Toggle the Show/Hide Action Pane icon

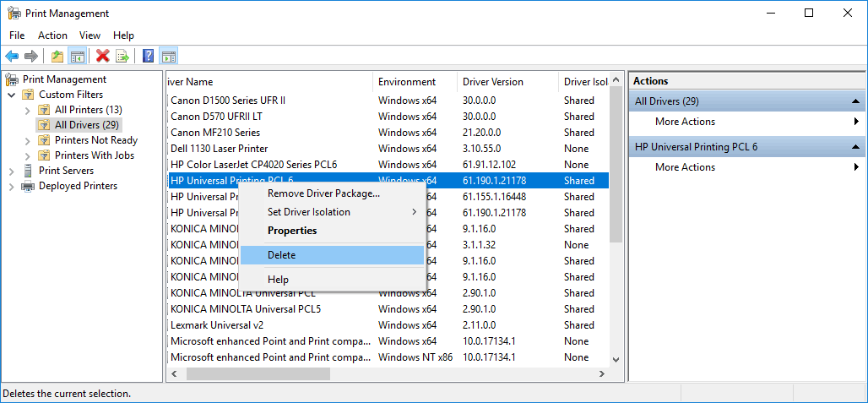coord(168,56)
